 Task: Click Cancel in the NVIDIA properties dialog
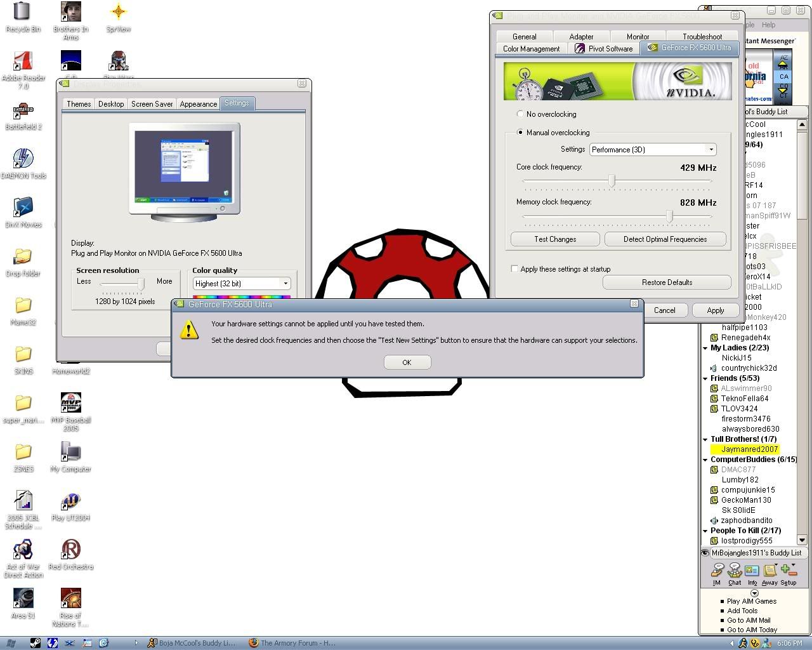click(664, 310)
